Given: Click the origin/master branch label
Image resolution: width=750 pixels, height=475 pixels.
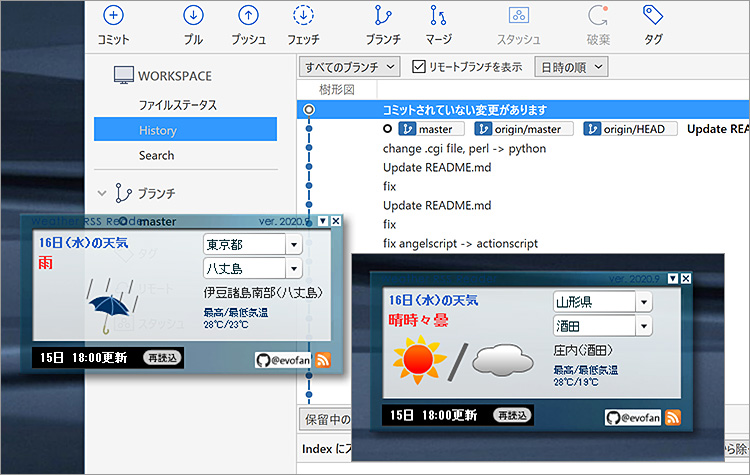Looking at the screenshot, I should [524, 129].
